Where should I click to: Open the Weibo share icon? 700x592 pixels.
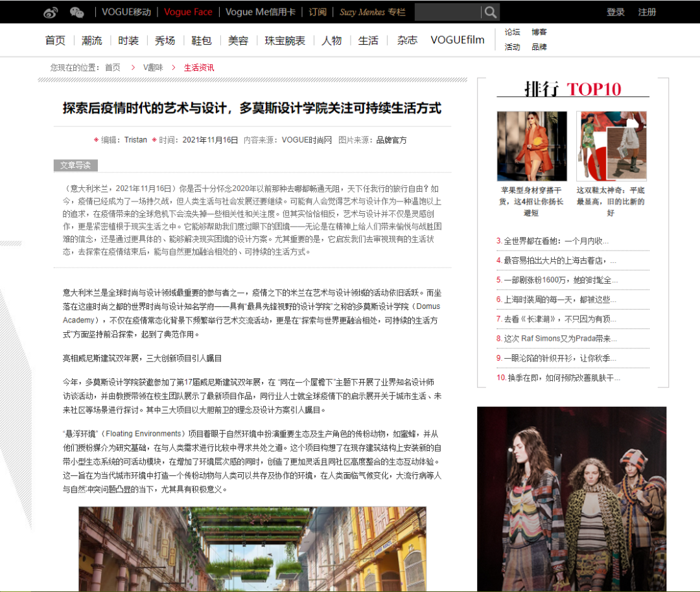tap(51, 12)
